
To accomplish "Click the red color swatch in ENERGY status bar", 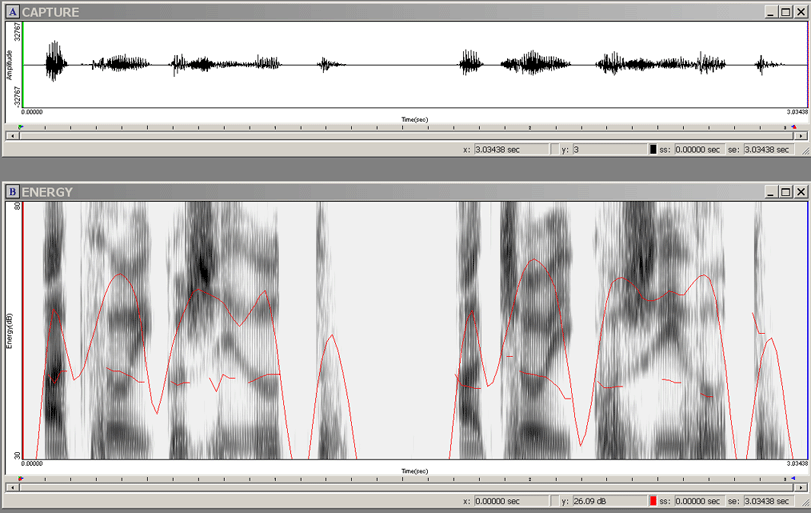I will point(652,500).
